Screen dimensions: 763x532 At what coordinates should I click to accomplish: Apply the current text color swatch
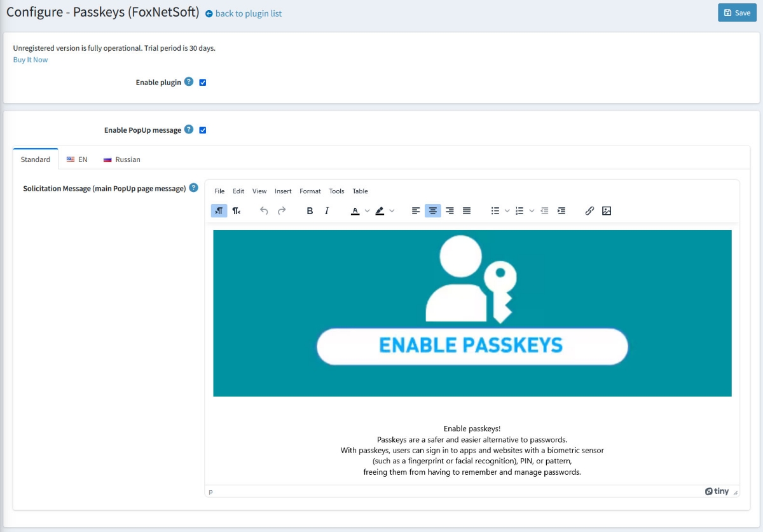355,211
